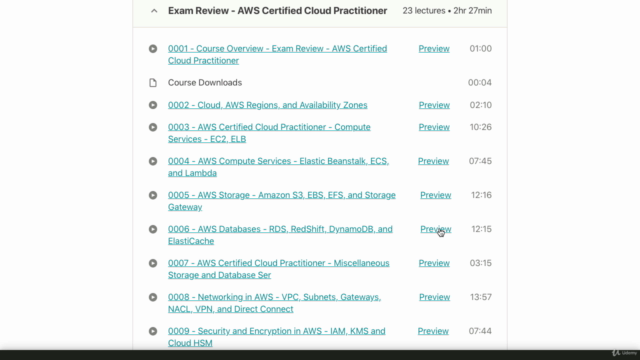Click play icon for lecture 0001 Course Overview
Image resolution: width=640 pixels, height=360 pixels.
153,49
